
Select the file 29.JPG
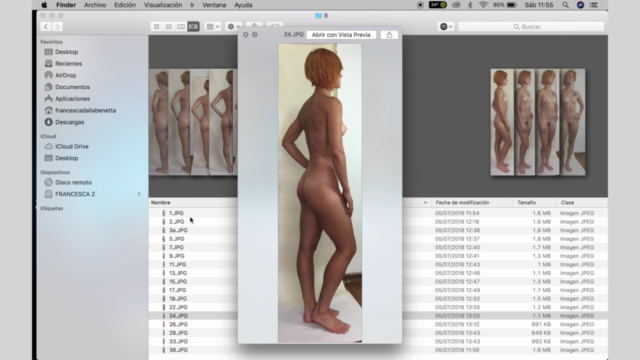[178, 333]
